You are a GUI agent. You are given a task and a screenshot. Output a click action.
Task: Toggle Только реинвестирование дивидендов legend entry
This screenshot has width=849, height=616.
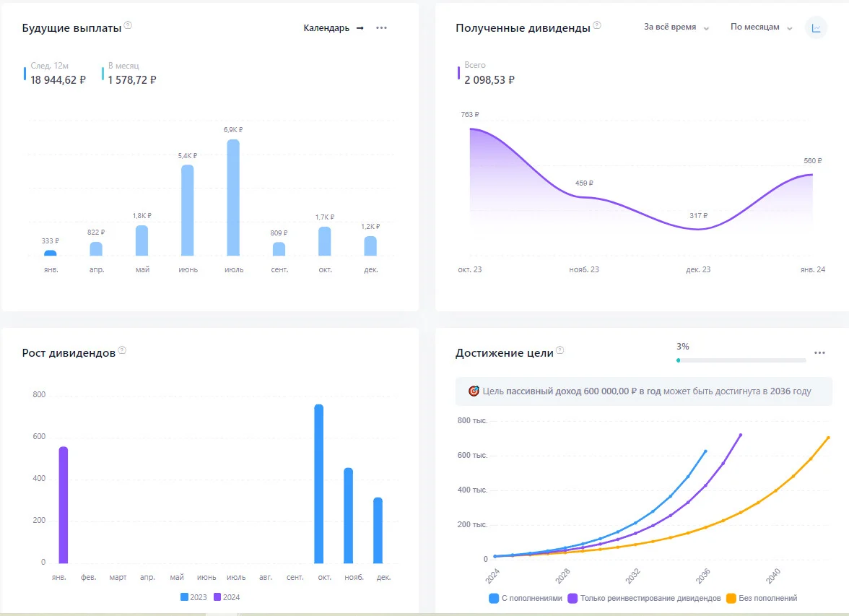644,598
